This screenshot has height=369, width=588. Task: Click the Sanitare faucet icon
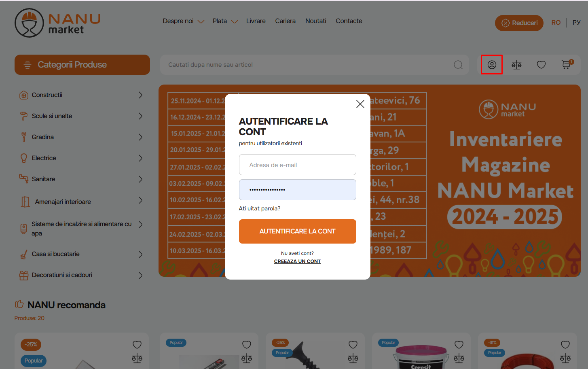click(x=24, y=179)
